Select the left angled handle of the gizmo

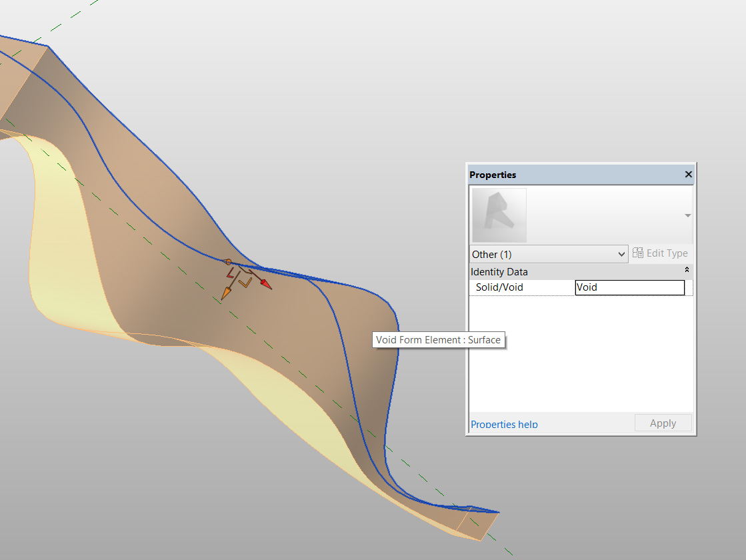coord(231,275)
